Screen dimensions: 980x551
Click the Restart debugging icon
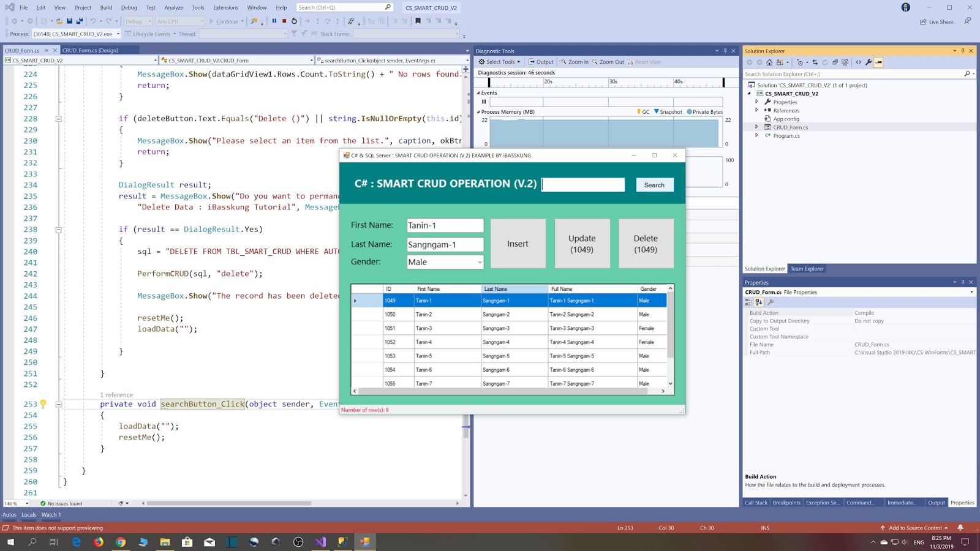click(294, 21)
